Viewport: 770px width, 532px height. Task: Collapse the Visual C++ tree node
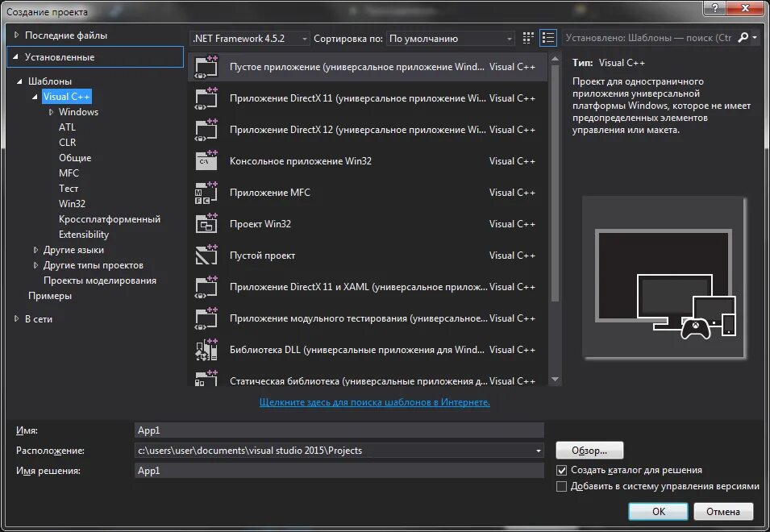[35, 97]
